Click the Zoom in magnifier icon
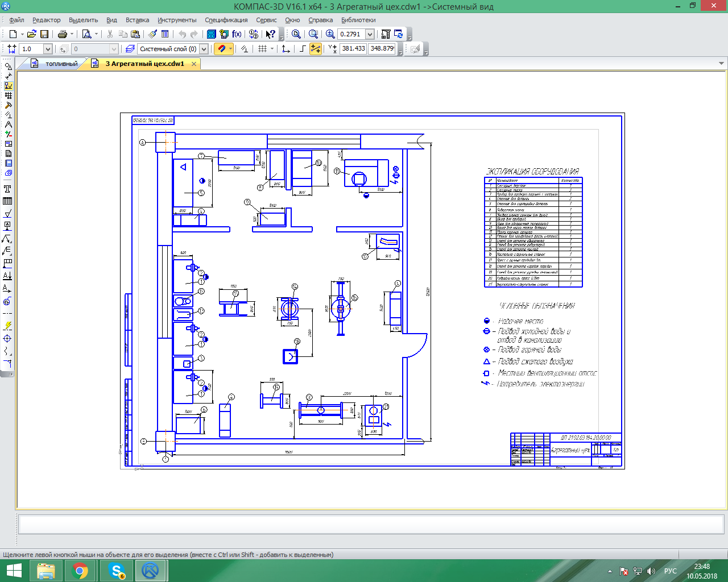The width and height of the screenshot is (728, 582). [330, 34]
